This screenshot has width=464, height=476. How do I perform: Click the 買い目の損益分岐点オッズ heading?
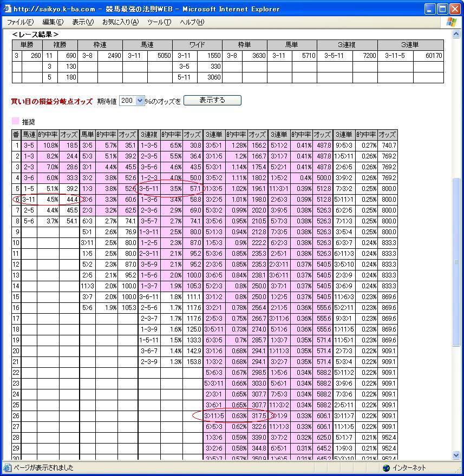tap(51, 101)
